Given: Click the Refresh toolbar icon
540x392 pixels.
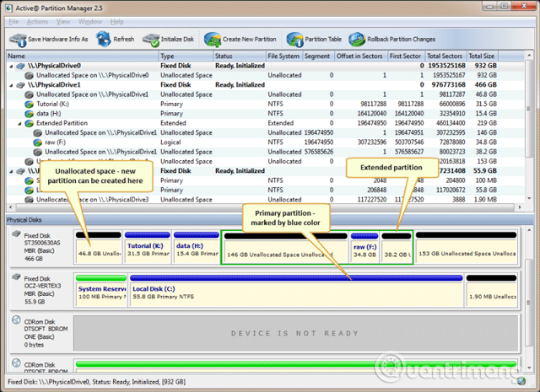Looking at the screenshot, I should click(x=105, y=39).
